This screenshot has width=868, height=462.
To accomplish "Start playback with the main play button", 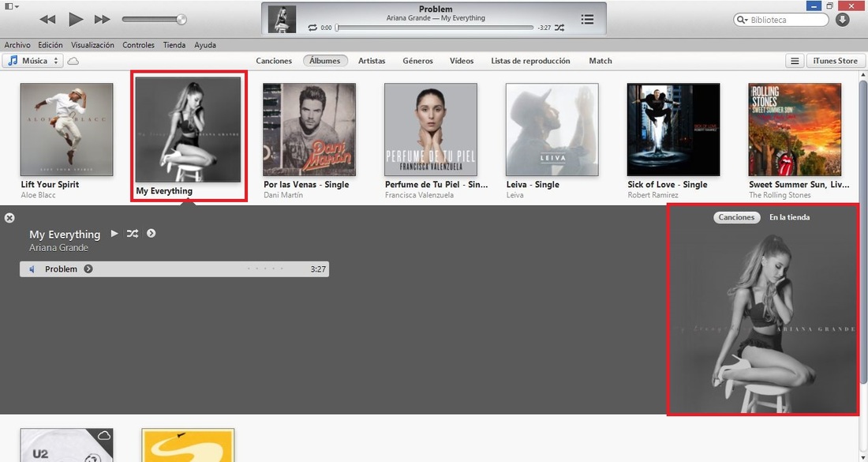I will (x=75, y=20).
